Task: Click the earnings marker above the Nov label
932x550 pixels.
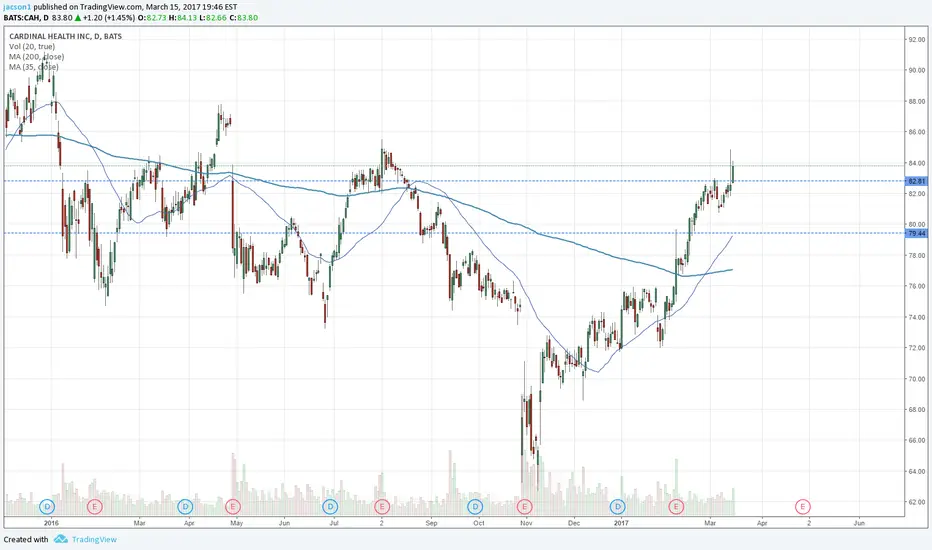Action: (x=524, y=507)
